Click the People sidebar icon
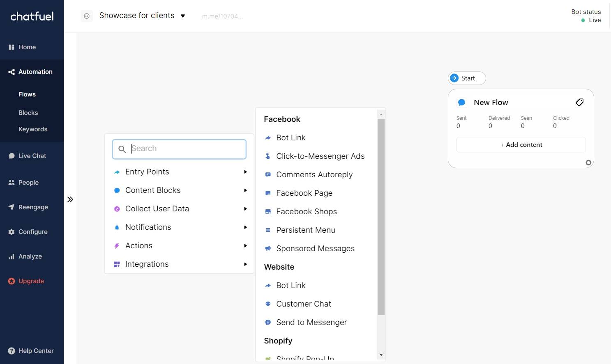This screenshot has height=364, width=611. click(x=12, y=183)
